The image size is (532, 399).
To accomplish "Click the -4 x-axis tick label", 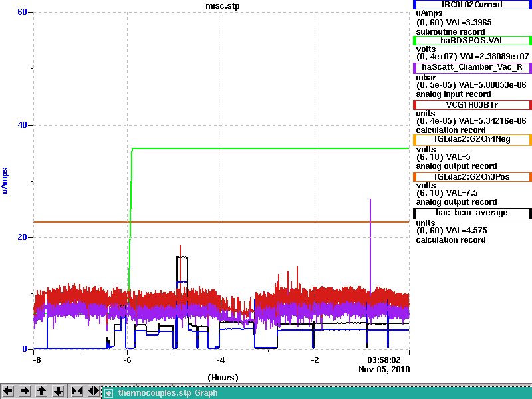I will 221,360.
